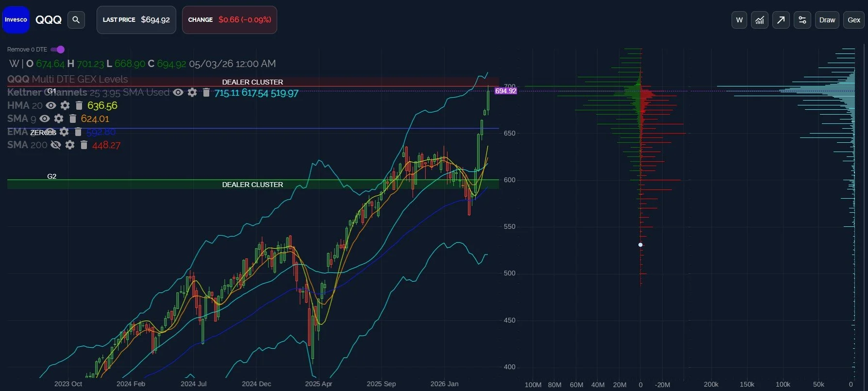The image size is (868, 391).
Task: Click the white dot marker on GEX profile
Action: pyautogui.click(x=640, y=245)
